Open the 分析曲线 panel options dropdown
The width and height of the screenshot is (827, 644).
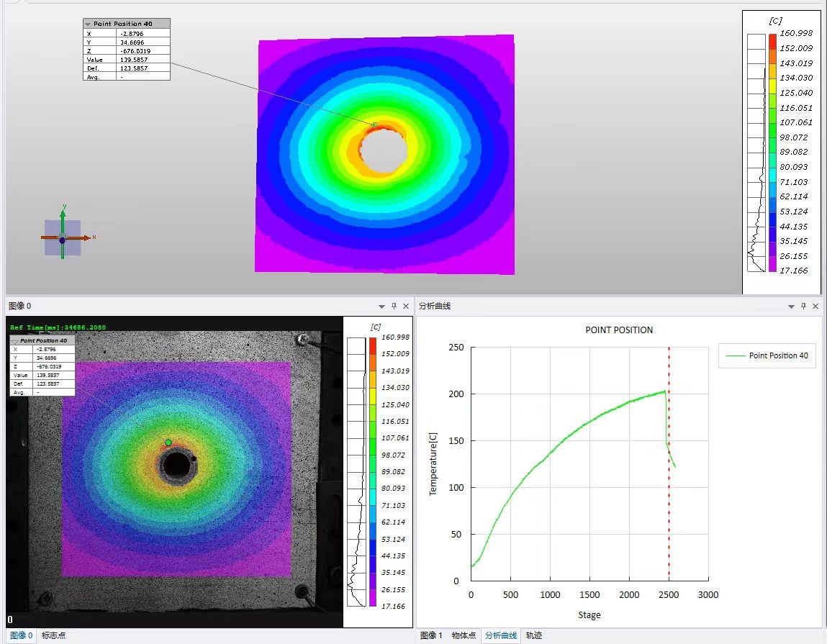791,306
